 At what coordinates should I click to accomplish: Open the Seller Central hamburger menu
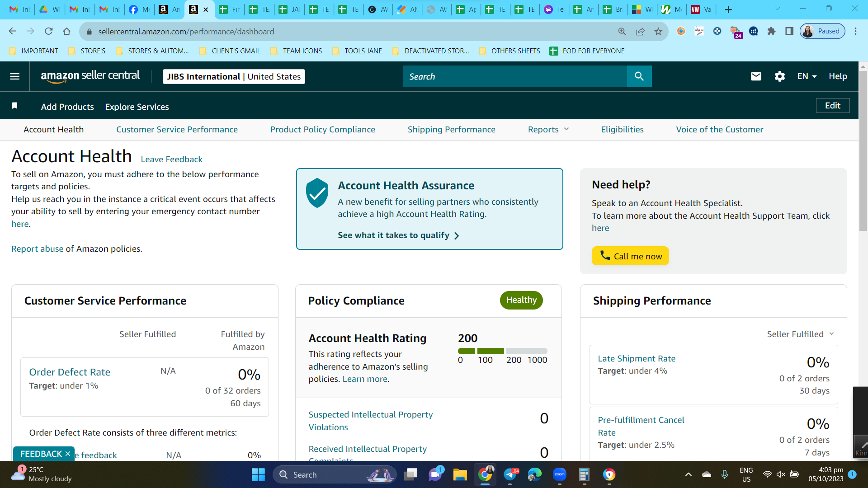click(15, 76)
